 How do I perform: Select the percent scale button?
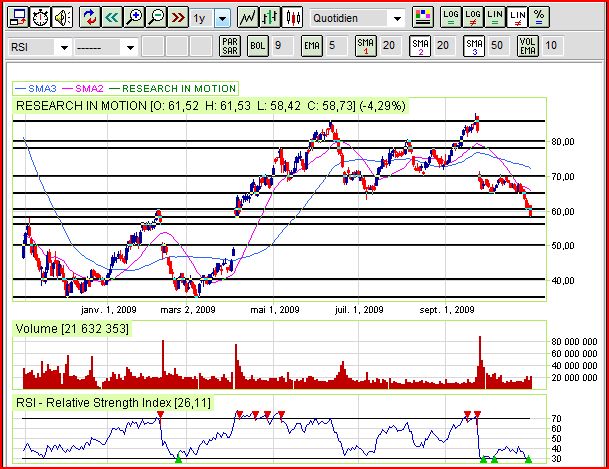click(x=539, y=17)
